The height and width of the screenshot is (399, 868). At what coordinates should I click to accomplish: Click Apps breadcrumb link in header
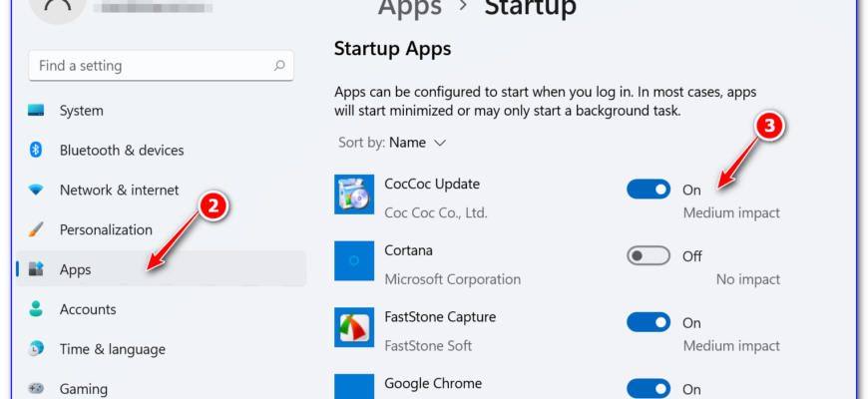[x=410, y=8]
